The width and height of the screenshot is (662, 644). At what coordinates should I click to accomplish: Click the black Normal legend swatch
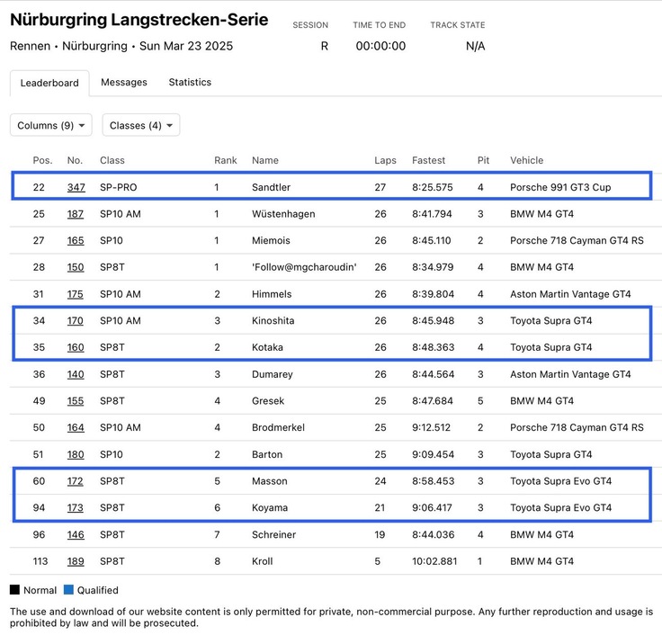[15, 591]
